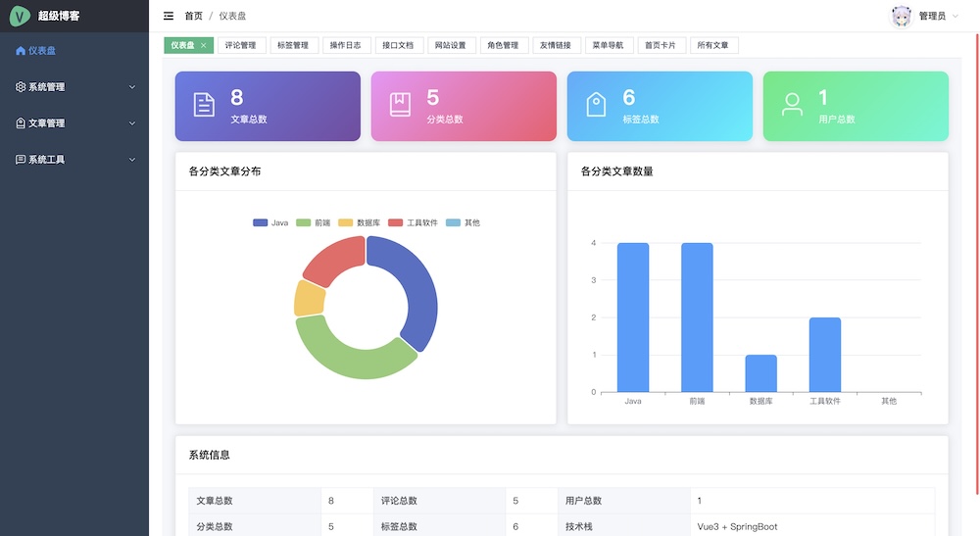Click the 系统工具 sidebar icon
980x536 pixels.
(21, 160)
